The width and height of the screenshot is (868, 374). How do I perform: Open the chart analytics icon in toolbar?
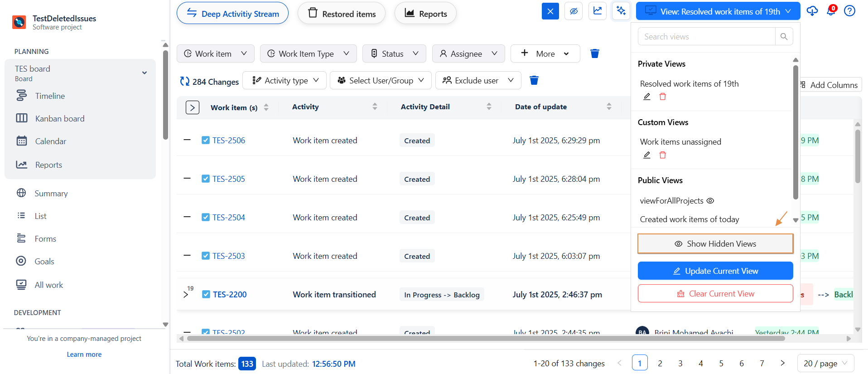point(598,11)
